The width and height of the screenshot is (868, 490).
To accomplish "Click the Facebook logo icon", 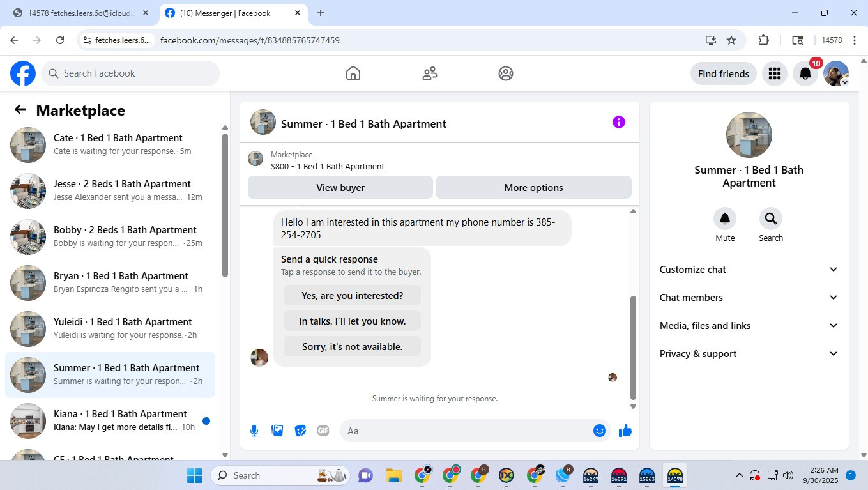I will pyautogui.click(x=23, y=73).
